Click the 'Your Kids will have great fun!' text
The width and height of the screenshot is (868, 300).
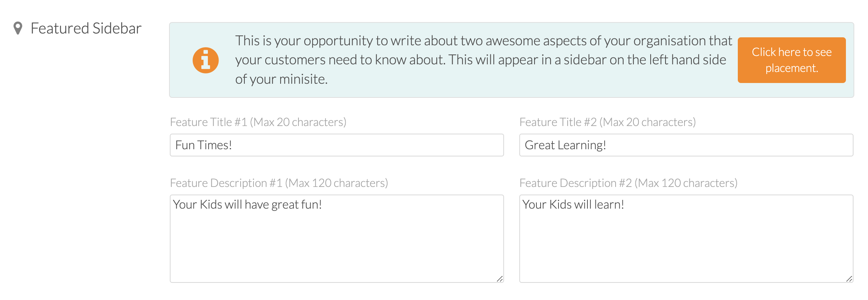(247, 204)
